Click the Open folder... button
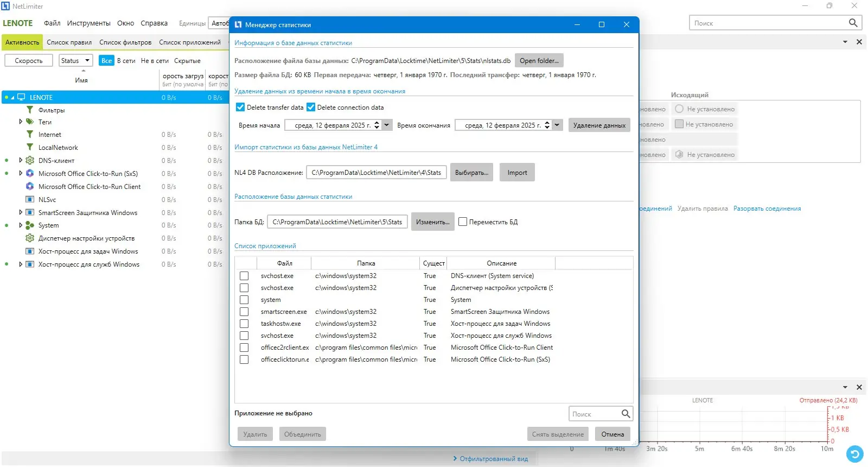The width and height of the screenshot is (868, 467). (x=539, y=60)
